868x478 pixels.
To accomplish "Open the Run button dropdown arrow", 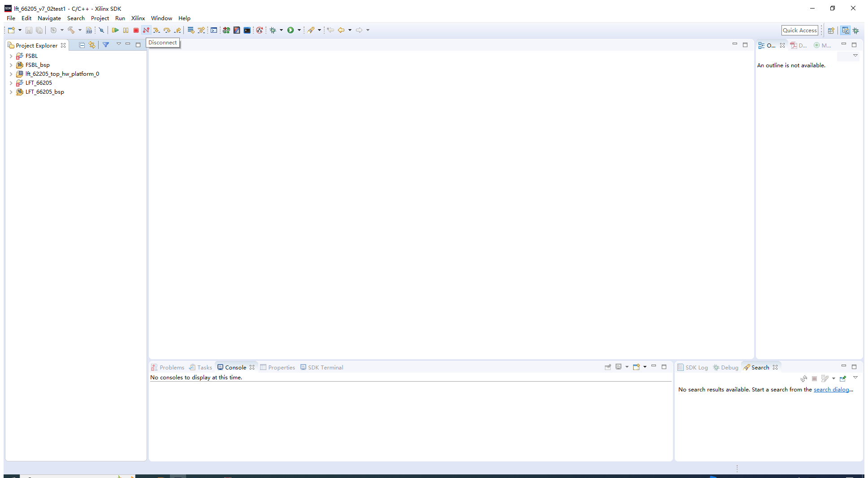I will [x=299, y=30].
